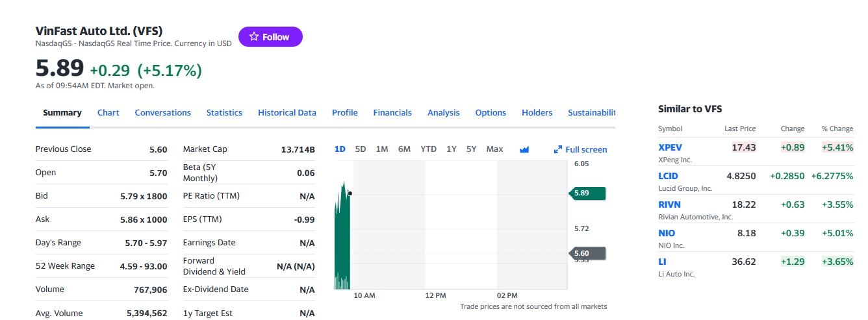Click the Market Cap value 13.714B
868x320 pixels.
click(x=298, y=150)
